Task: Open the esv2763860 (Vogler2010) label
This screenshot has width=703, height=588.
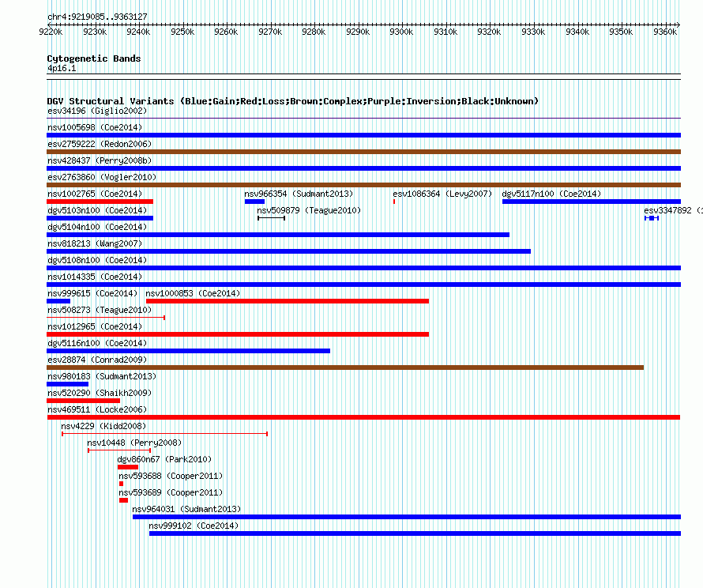Action: click(x=102, y=177)
